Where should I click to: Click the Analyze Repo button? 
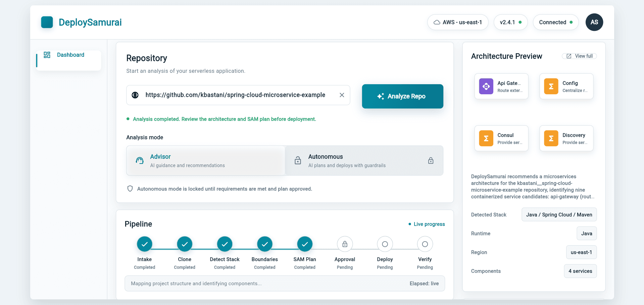tap(402, 96)
